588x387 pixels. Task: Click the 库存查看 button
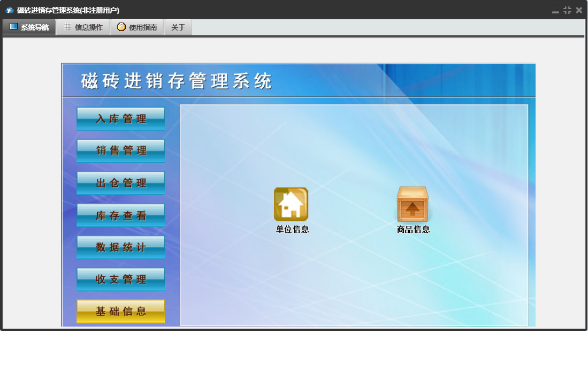[121, 215]
